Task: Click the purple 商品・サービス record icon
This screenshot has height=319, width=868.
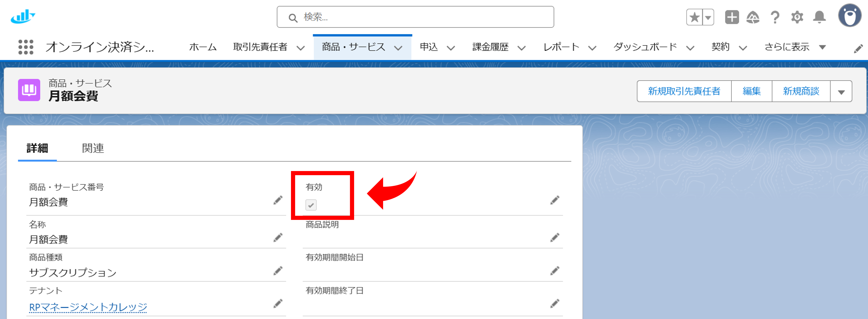Action: 29,90
